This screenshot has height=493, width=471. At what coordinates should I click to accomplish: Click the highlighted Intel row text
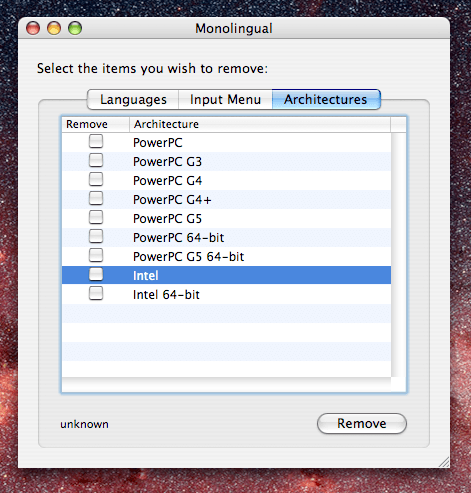click(146, 276)
